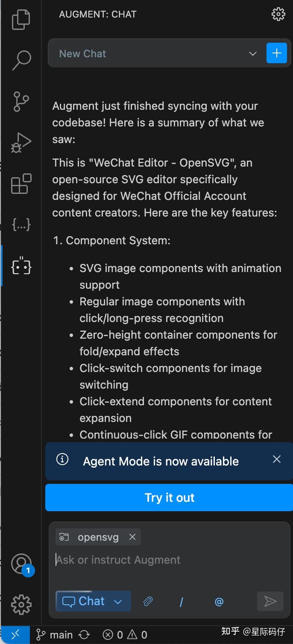Screen dimensions: 293x644
Task: Remove the opensvg context chip
Action: point(132,537)
